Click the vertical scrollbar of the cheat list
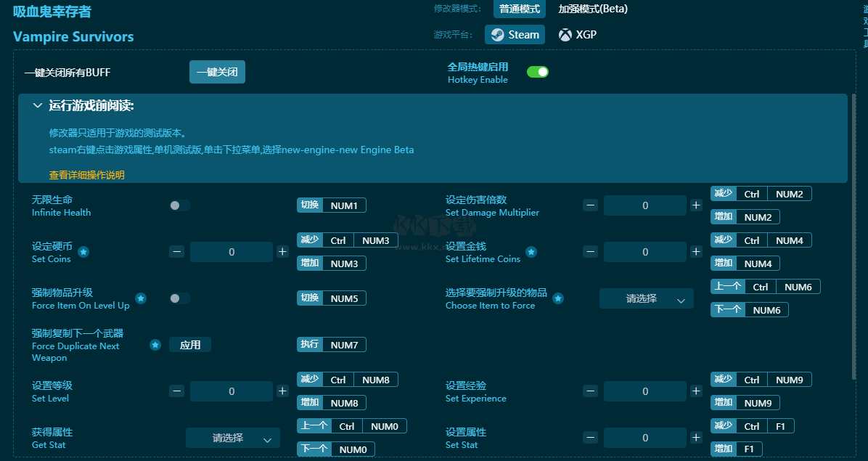The height and width of the screenshot is (461, 868). click(x=853, y=237)
